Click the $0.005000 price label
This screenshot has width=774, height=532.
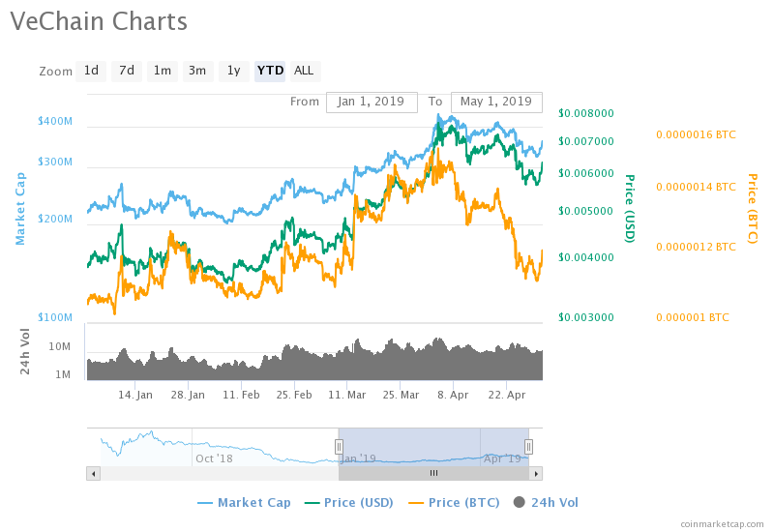586,211
